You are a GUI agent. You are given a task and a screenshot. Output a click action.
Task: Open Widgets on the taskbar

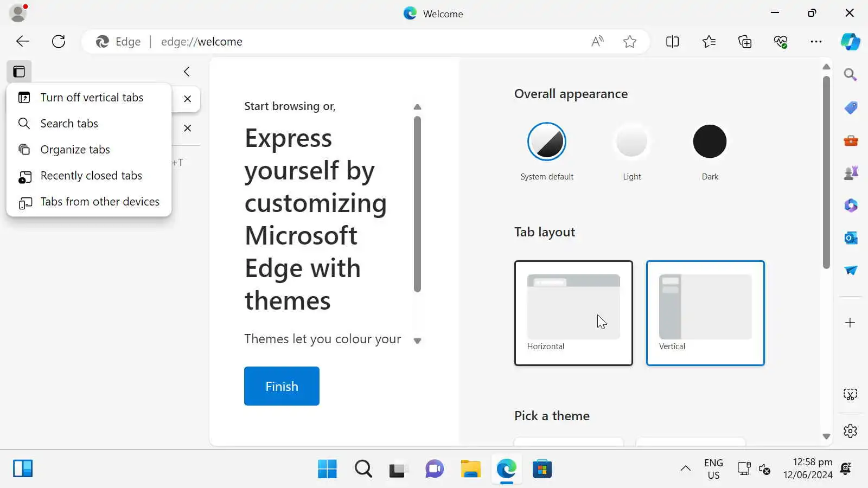point(23,468)
